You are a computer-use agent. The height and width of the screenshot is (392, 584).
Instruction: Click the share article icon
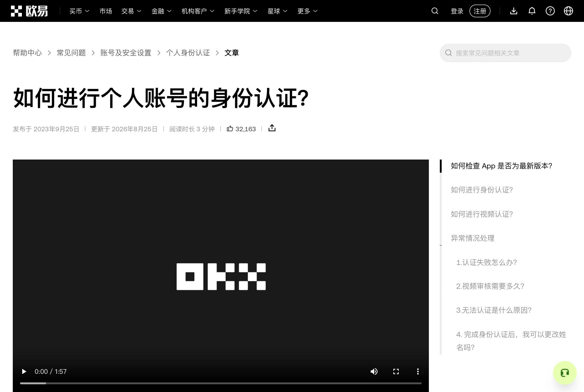tap(272, 128)
